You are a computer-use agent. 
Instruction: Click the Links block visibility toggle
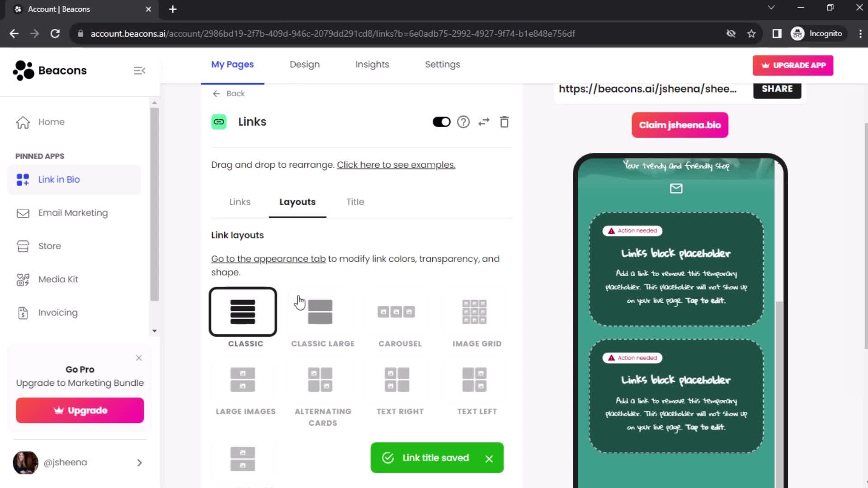coord(441,122)
